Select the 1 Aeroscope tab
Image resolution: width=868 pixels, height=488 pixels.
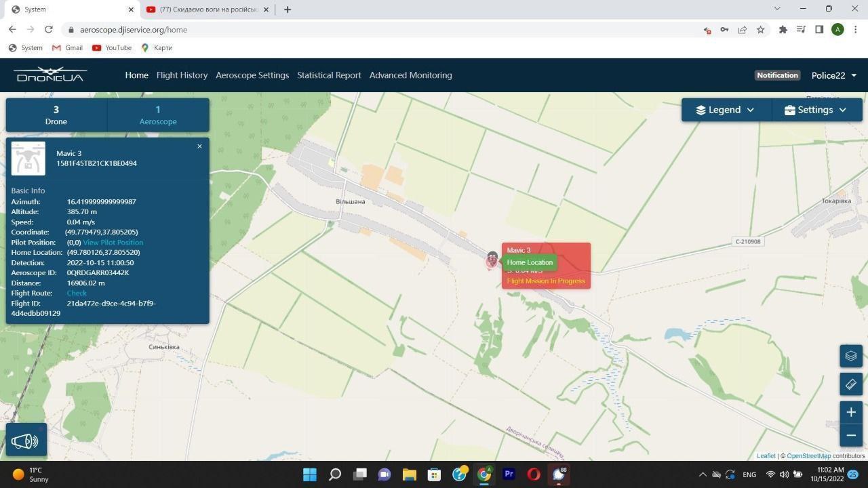(158, 115)
